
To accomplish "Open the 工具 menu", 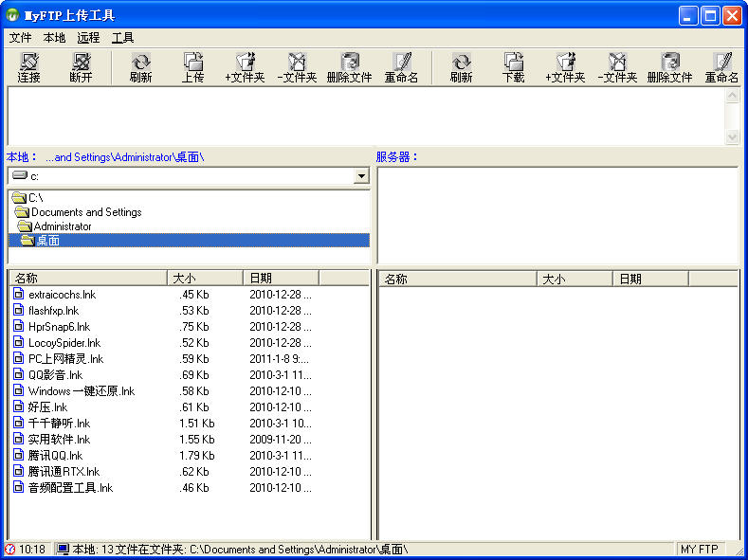I will (x=122, y=38).
